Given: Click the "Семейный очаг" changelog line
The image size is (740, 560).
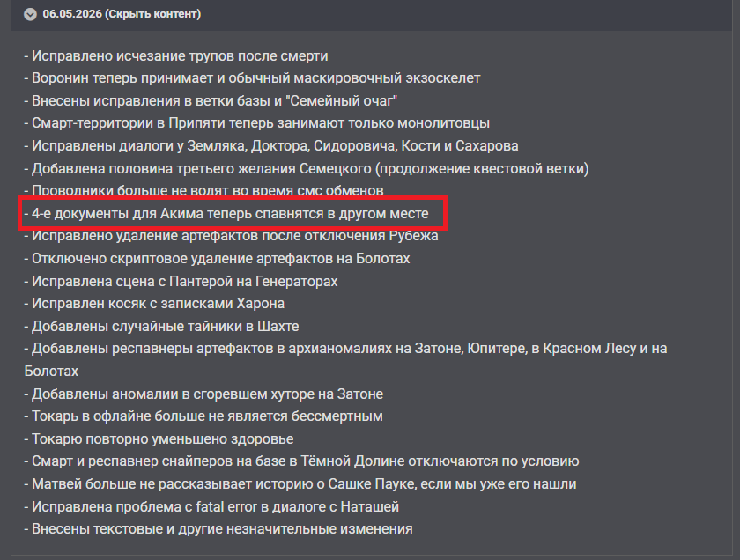Looking at the screenshot, I should tap(211, 101).
